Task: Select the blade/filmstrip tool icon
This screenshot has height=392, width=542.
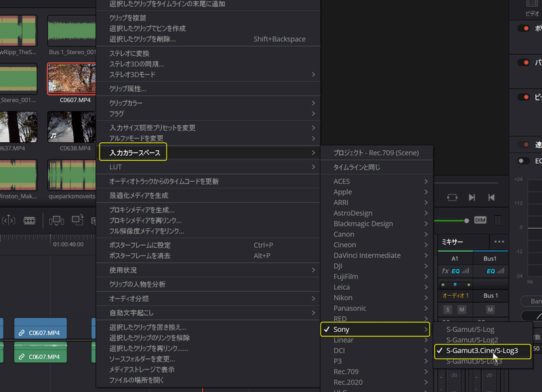Action: point(29,220)
